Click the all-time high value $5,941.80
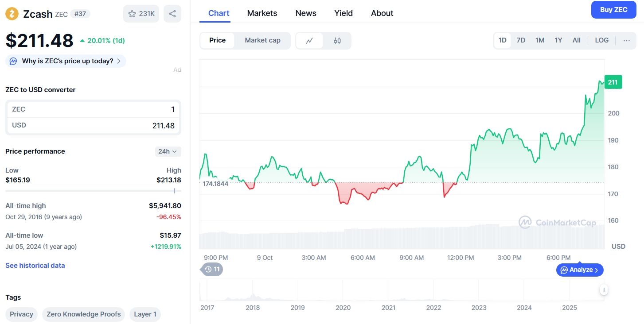This screenshot has height=324, width=644. coord(165,206)
